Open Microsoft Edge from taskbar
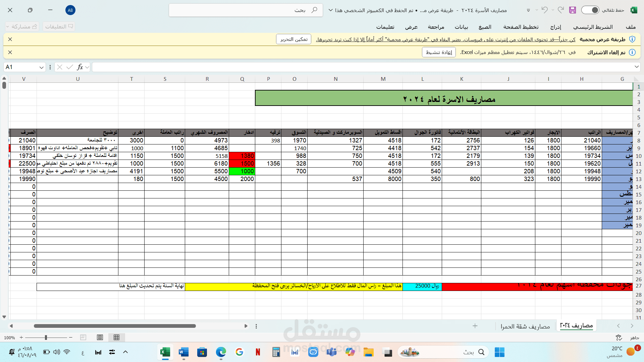The image size is (644, 362). tap(221, 352)
